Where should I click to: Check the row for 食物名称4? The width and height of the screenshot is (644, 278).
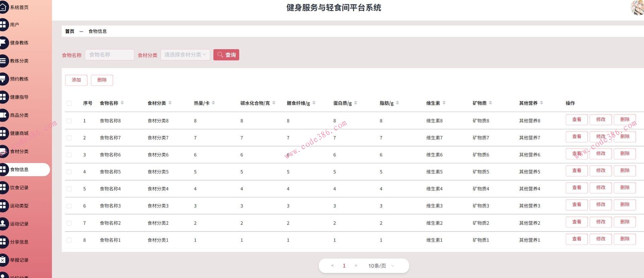point(69,189)
